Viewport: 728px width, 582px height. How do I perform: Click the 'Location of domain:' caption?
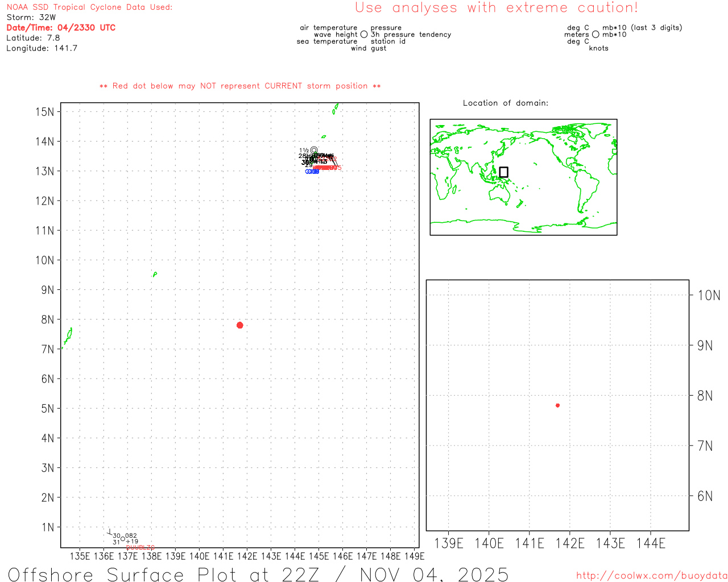tap(506, 103)
